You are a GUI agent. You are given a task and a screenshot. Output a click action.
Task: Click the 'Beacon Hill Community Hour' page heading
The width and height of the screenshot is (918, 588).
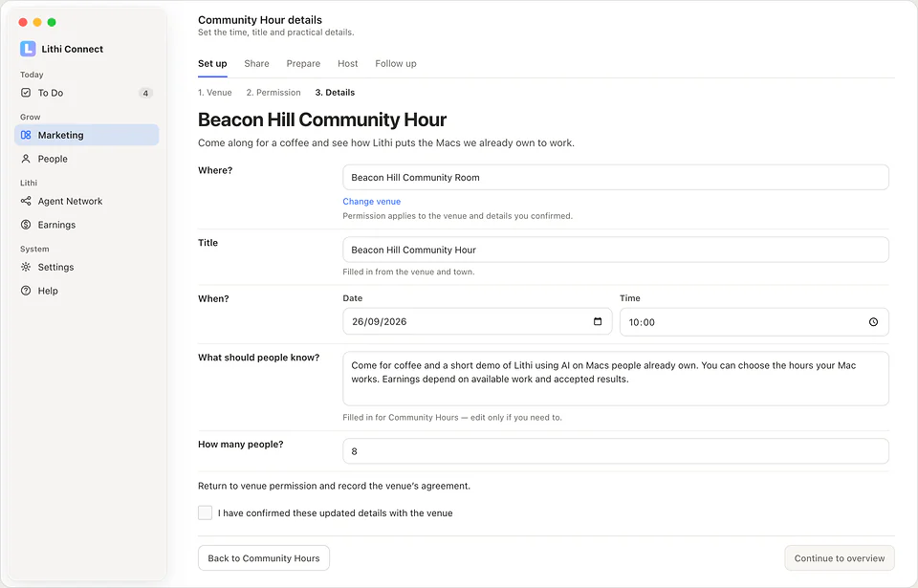point(322,120)
